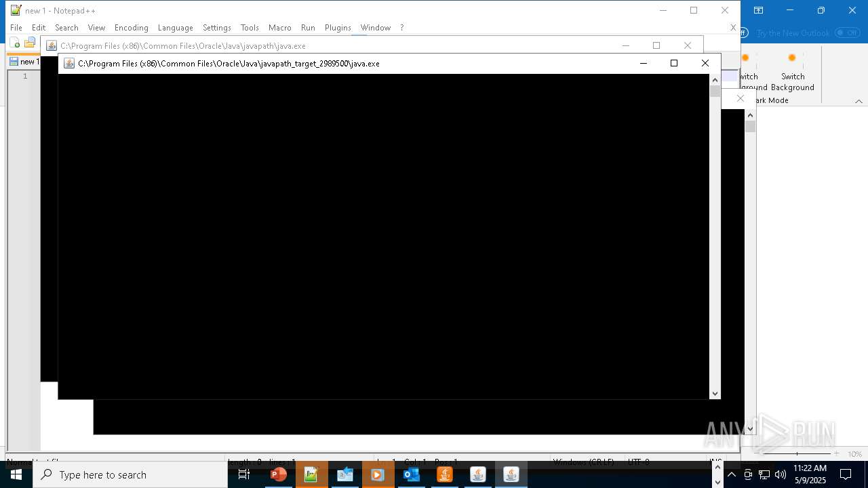Click active Java console taskbar icon
The width and height of the screenshot is (868, 488).
pyautogui.click(x=511, y=475)
